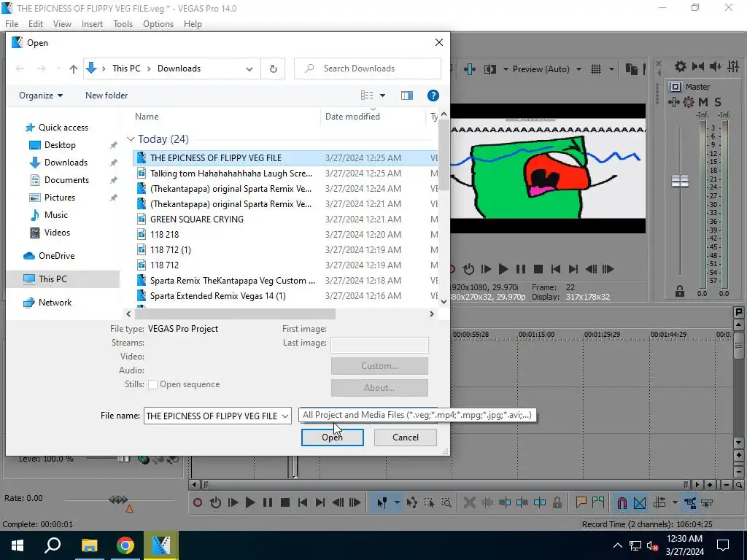Click the Refresh button beside address bar
Viewport: 747px width, 560px height.
(274, 69)
